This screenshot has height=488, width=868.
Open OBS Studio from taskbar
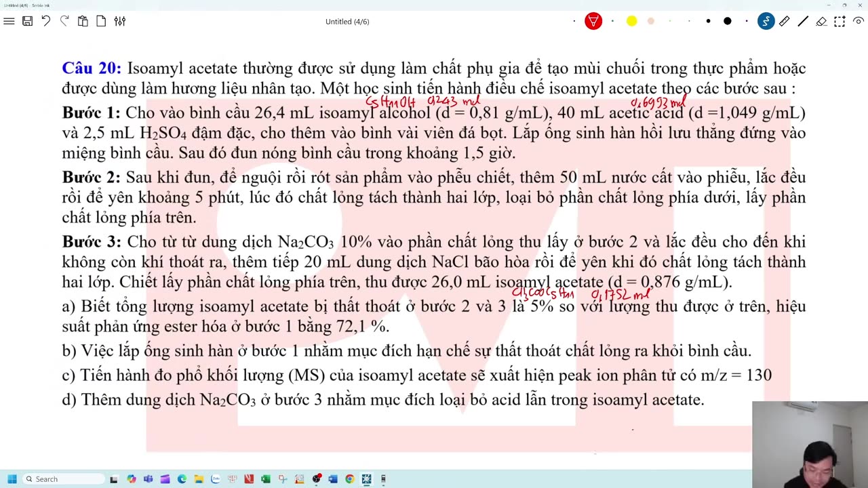tap(317, 479)
